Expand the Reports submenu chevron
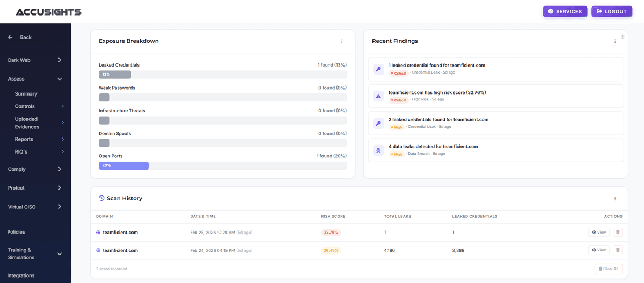The height and width of the screenshot is (283, 644). click(63, 139)
